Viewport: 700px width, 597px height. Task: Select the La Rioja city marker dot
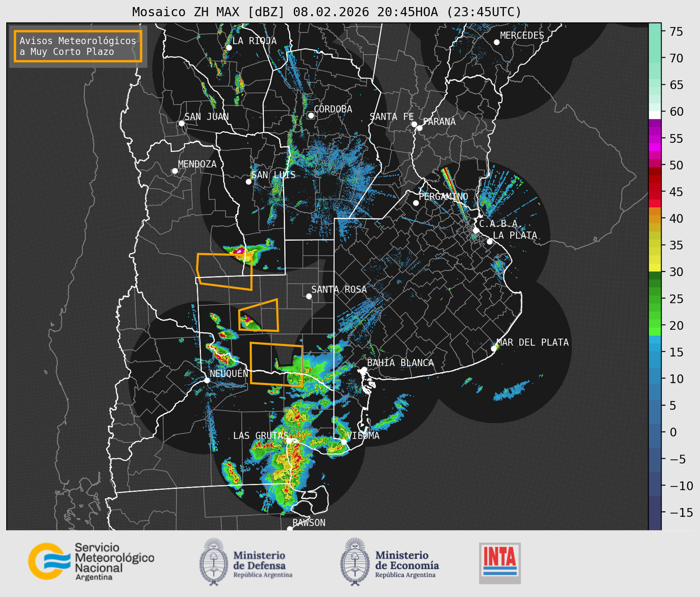229,48
